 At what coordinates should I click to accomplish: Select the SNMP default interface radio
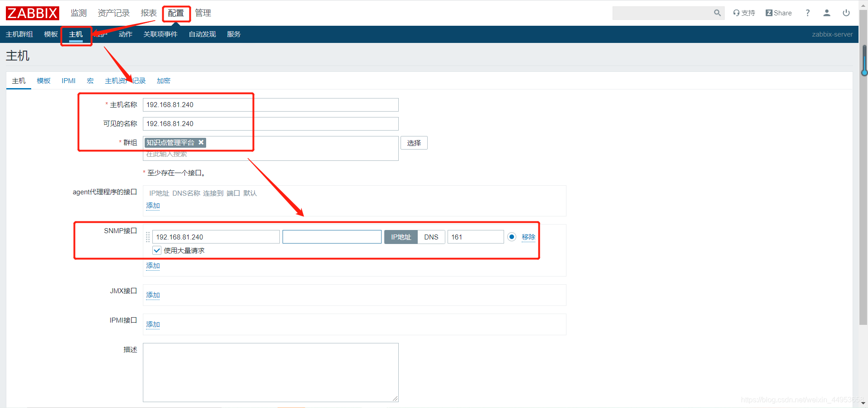[512, 237]
